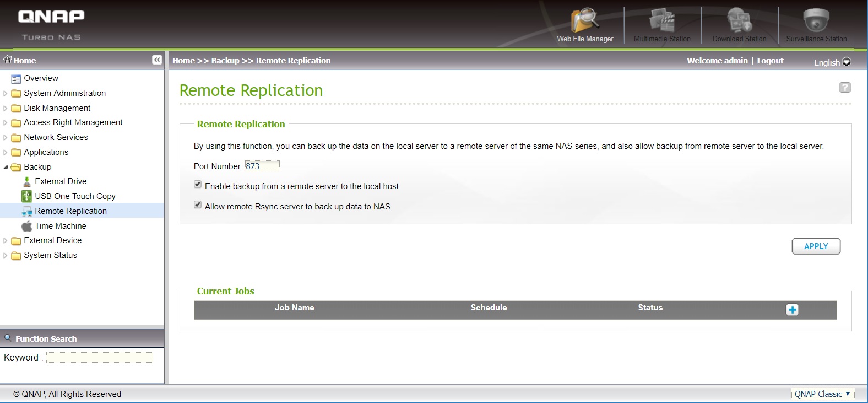
Task: Select Time Machine in Backup menu
Action: tap(61, 226)
